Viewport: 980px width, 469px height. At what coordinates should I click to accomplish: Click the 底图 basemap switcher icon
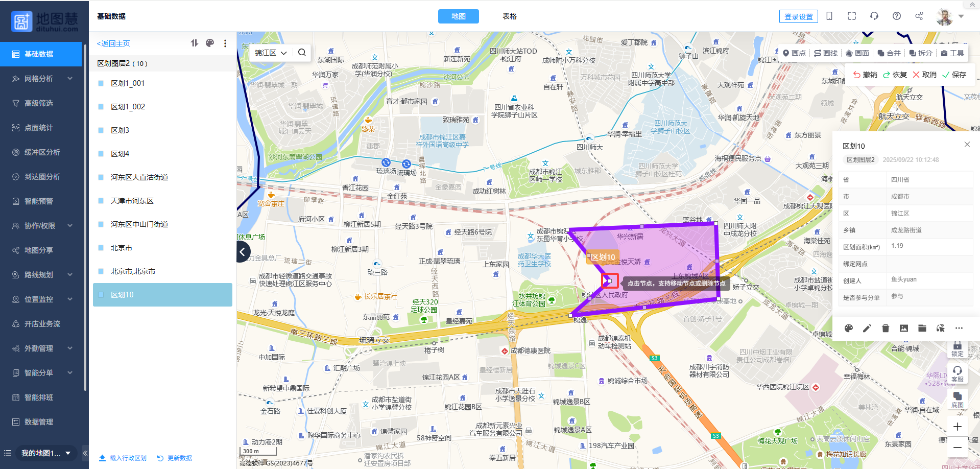[x=957, y=399]
